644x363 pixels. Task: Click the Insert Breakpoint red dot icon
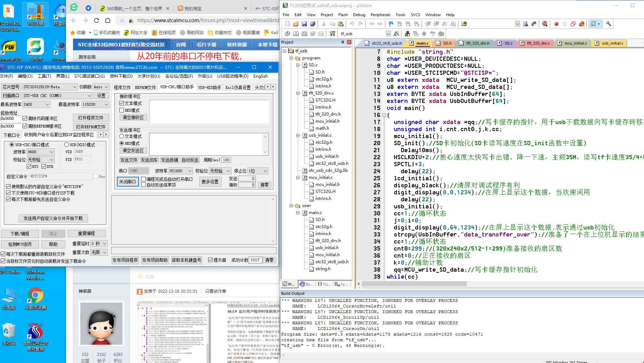(x=556, y=24)
